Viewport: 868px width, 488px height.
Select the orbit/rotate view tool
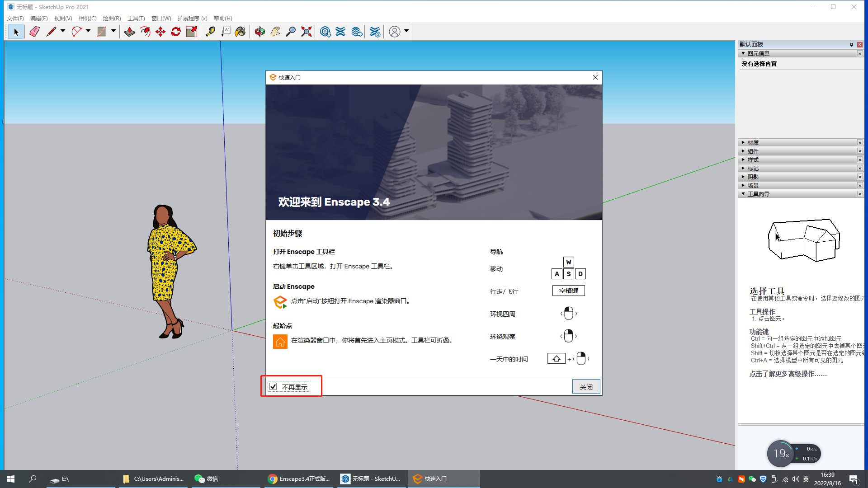(258, 32)
